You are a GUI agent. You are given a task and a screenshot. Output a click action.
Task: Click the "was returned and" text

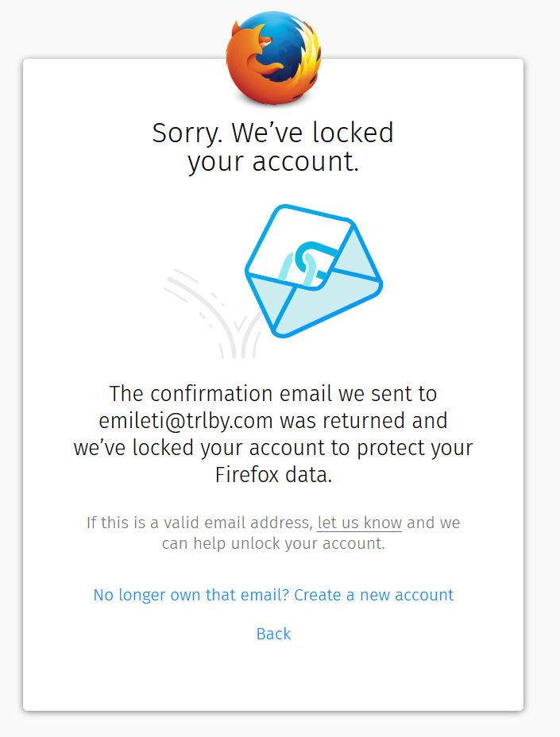[364, 420]
